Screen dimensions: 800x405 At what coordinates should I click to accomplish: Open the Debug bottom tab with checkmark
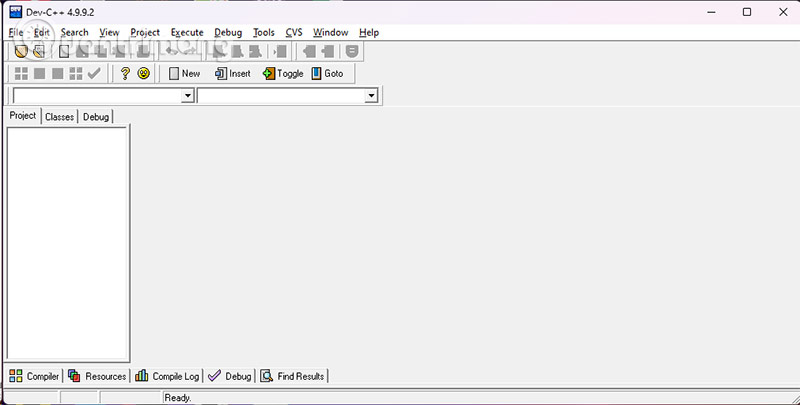230,376
